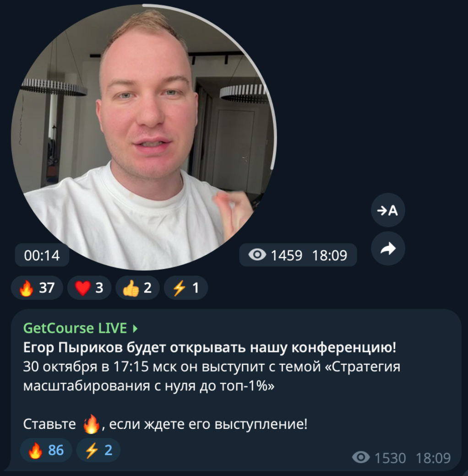Toggle lightning reaction with count 1
This screenshot has height=476, width=468.
tap(186, 287)
